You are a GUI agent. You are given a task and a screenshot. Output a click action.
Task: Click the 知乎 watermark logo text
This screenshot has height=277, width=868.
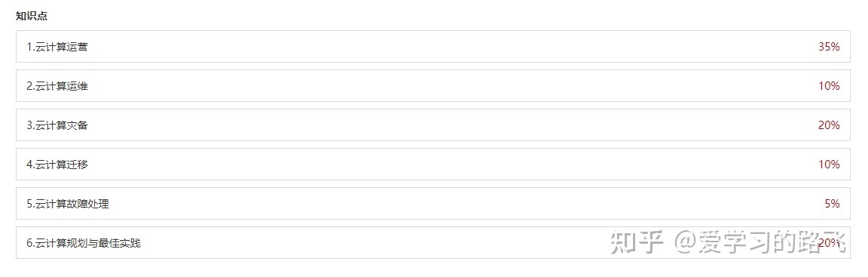click(x=637, y=242)
